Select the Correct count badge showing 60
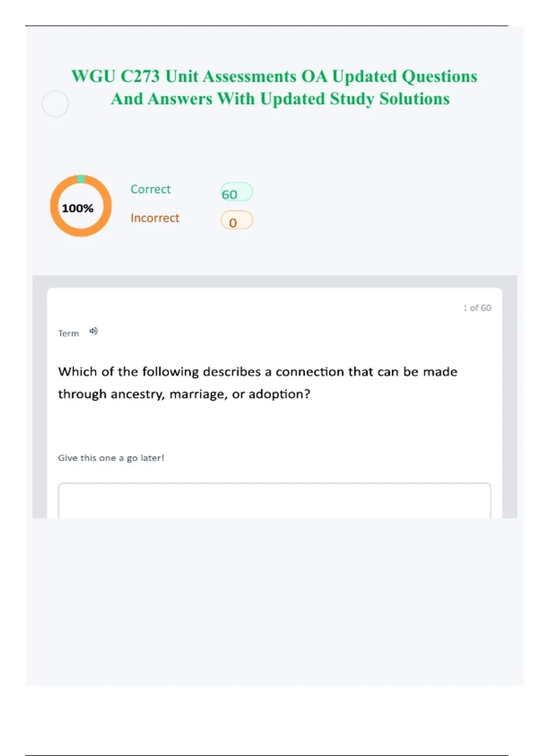This screenshot has height=756, width=534. tap(236, 193)
